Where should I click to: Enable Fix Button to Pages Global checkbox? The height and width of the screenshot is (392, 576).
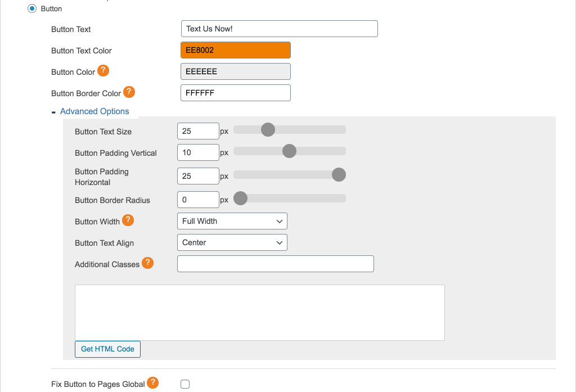[x=185, y=384]
